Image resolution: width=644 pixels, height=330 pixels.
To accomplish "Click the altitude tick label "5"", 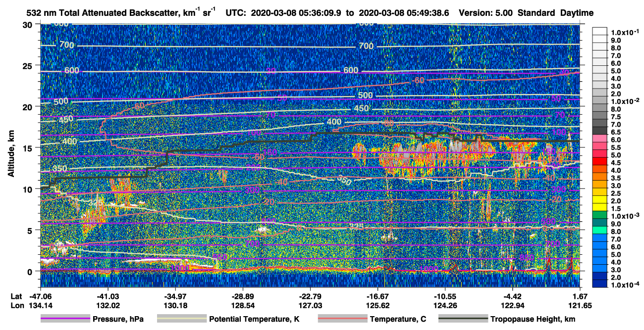I will pos(31,230).
